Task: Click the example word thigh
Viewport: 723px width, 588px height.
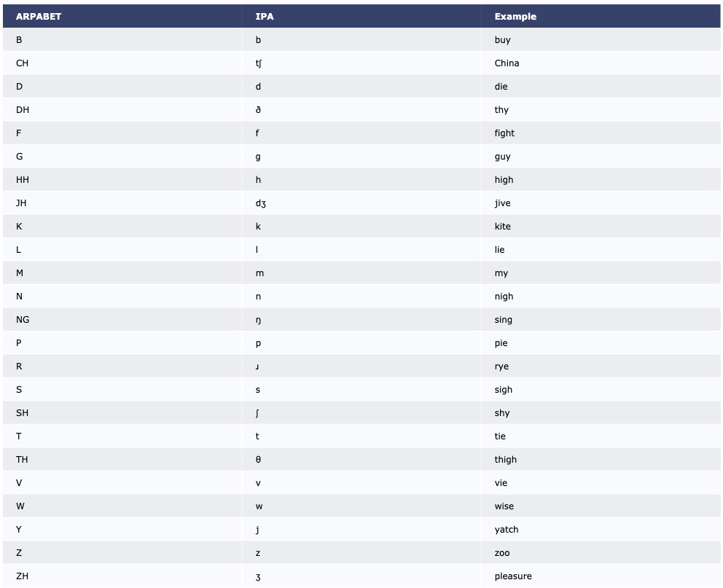Action: 505,460
